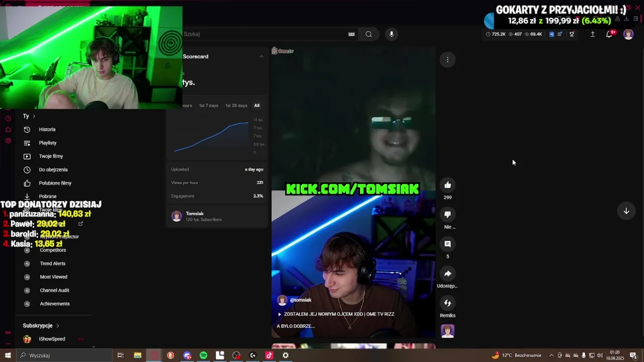The height and width of the screenshot is (362, 644).
Task: Open the upload arrow icon in header
Action: [x=593, y=34]
